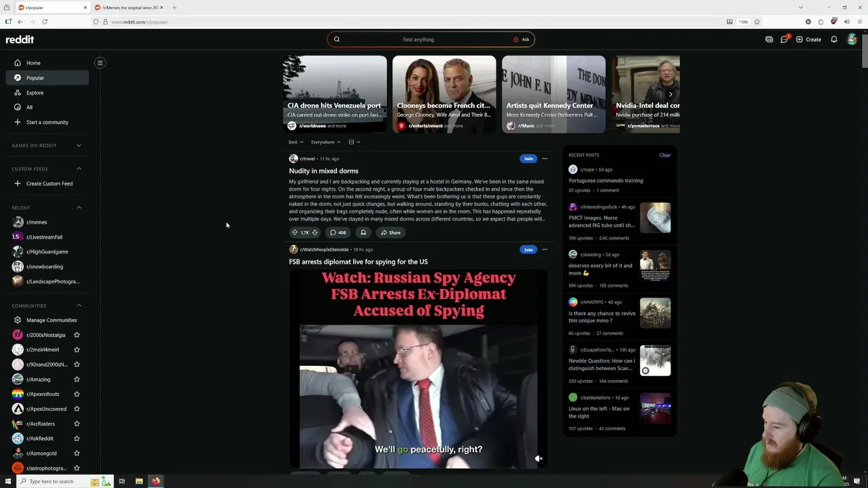The image size is (868, 488).
Task: Open r/travel post overflow menu
Action: (x=545, y=159)
